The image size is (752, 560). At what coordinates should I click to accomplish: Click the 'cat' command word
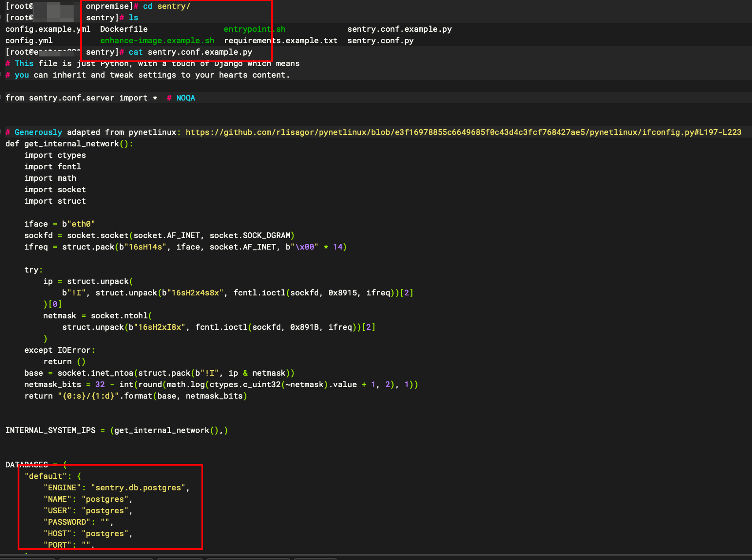pyautogui.click(x=136, y=52)
